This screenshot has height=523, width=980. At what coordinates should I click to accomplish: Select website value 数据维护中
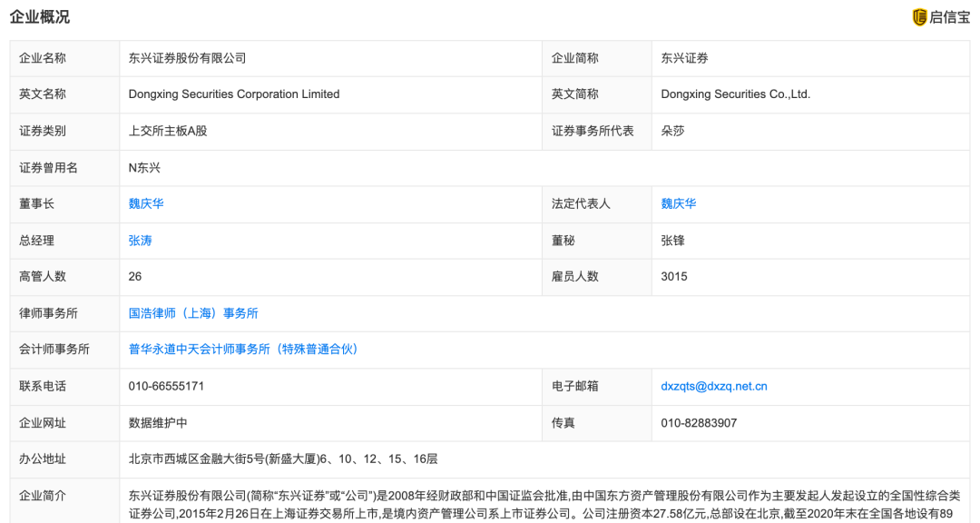(x=158, y=423)
